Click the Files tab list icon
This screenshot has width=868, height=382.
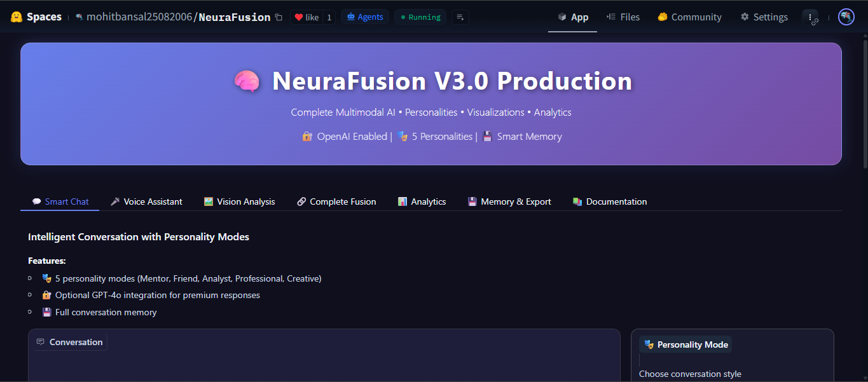click(x=611, y=17)
